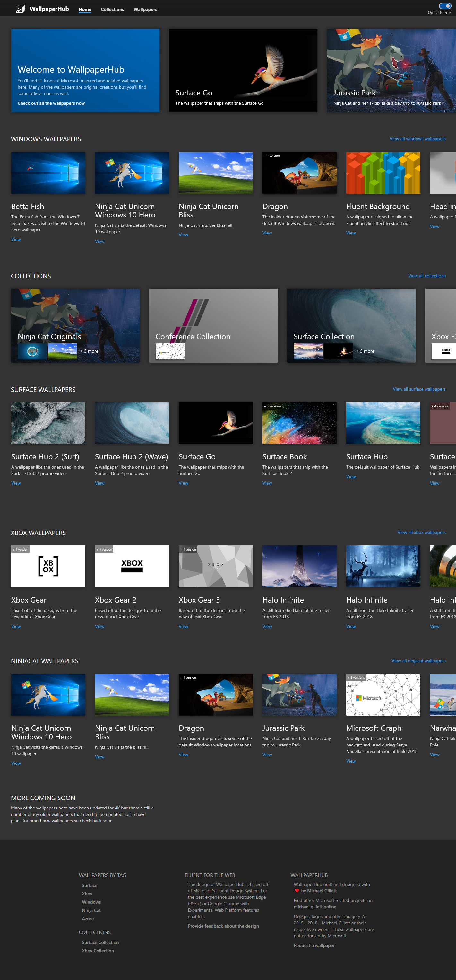The image size is (456, 980).
Task: Click 'View all ninjacat wallpapers' link
Action: pyautogui.click(x=418, y=661)
